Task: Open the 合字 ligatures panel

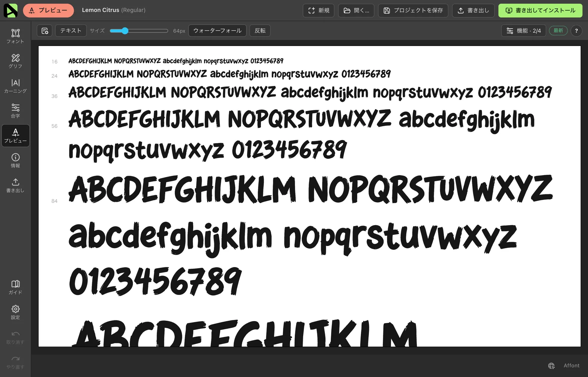Action: coord(15,111)
